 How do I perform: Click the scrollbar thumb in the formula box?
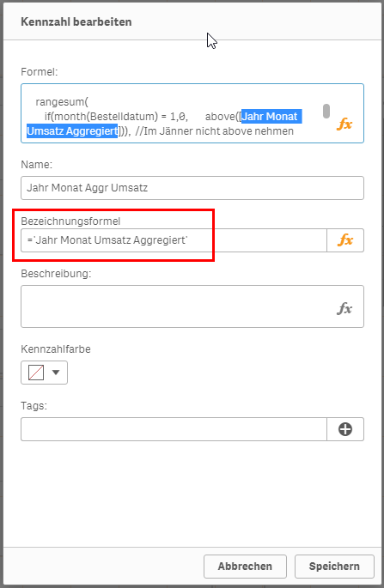326,111
